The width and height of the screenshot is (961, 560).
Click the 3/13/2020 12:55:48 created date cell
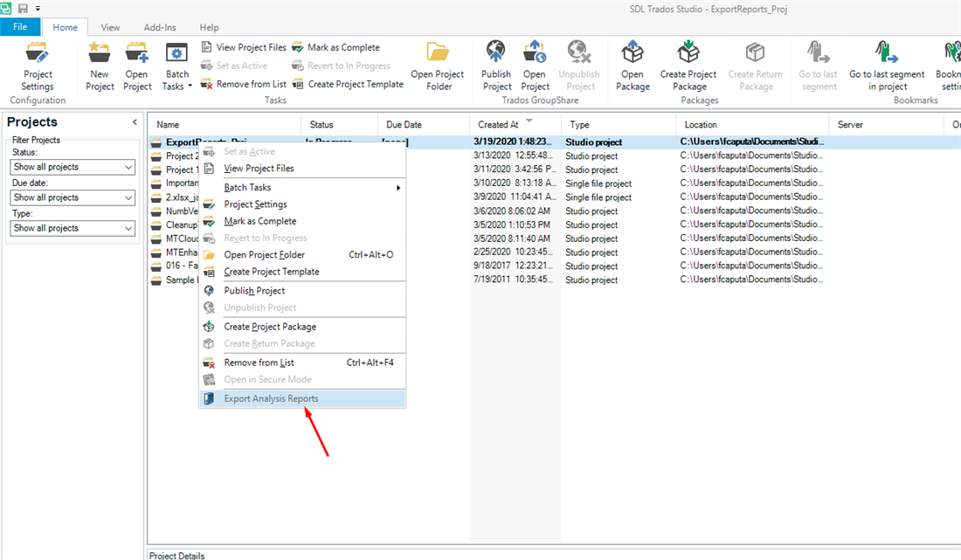515,156
